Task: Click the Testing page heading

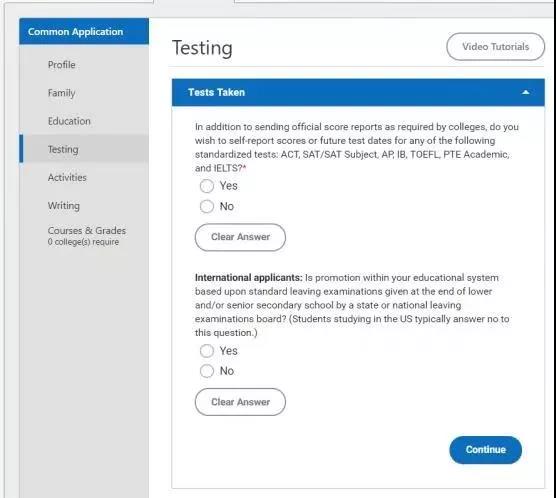Action: [x=202, y=48]
